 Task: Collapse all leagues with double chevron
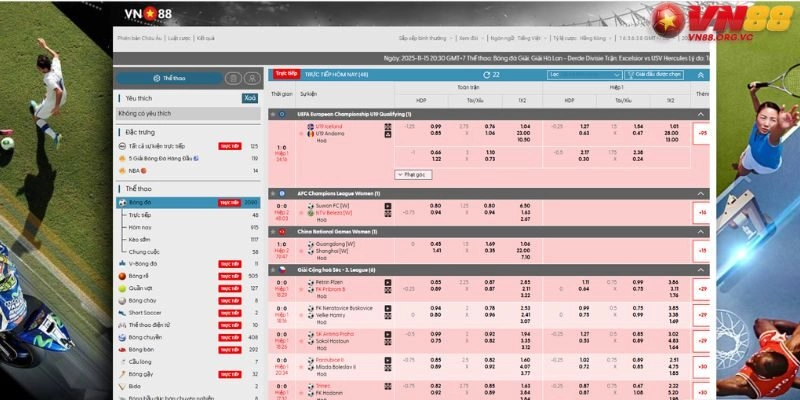click(701, 75)
